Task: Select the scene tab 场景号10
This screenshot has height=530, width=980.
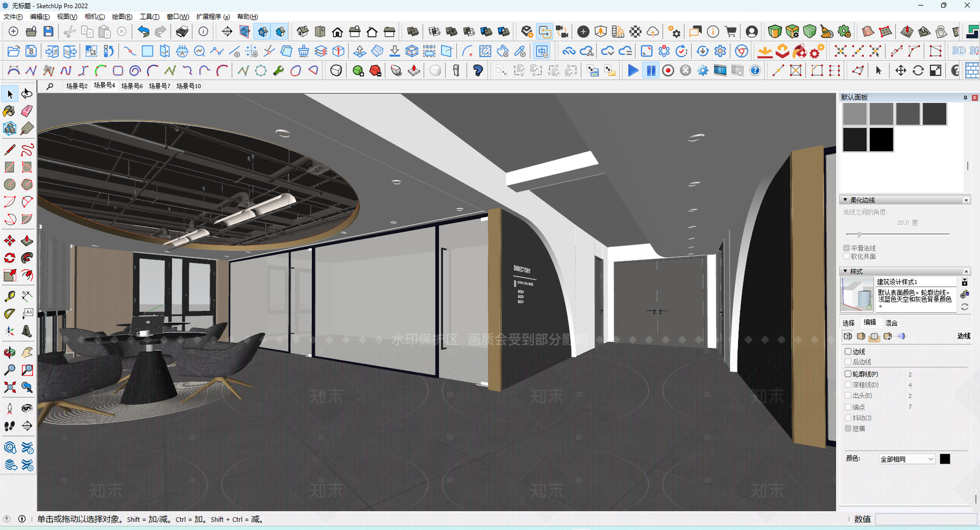Action: tap(189, 86)
